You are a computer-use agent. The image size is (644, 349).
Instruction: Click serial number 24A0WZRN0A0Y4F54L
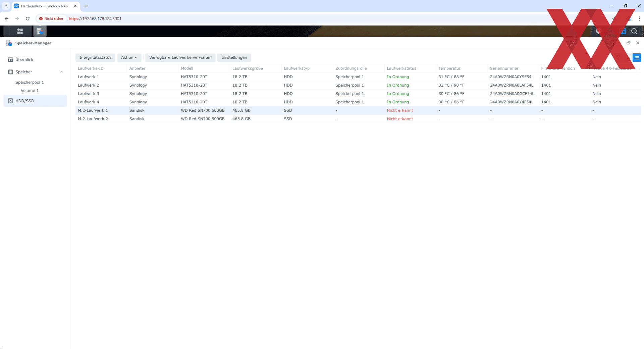click(512, 102)
